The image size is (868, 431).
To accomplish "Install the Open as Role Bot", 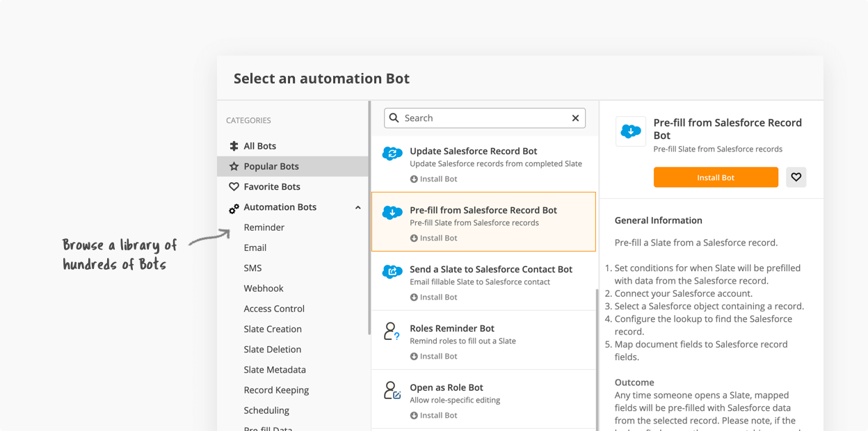I will [x=434, y=415].
